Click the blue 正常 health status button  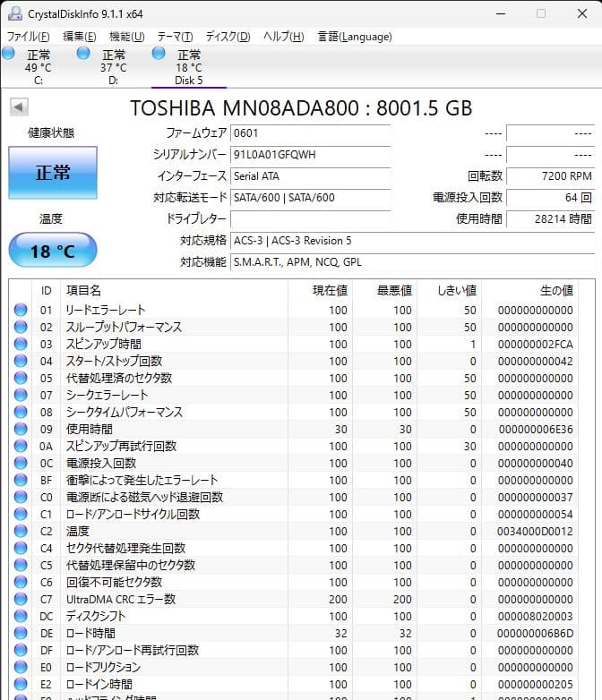tap(53, 173)
